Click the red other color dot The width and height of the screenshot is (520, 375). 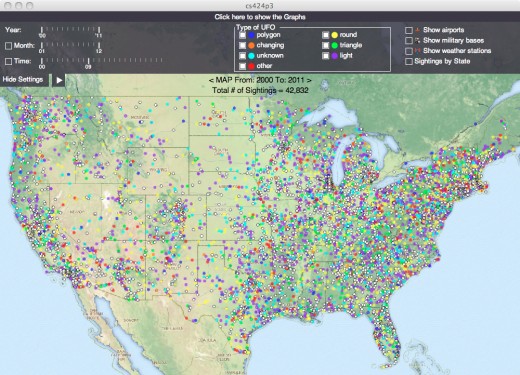click(251, 66)
